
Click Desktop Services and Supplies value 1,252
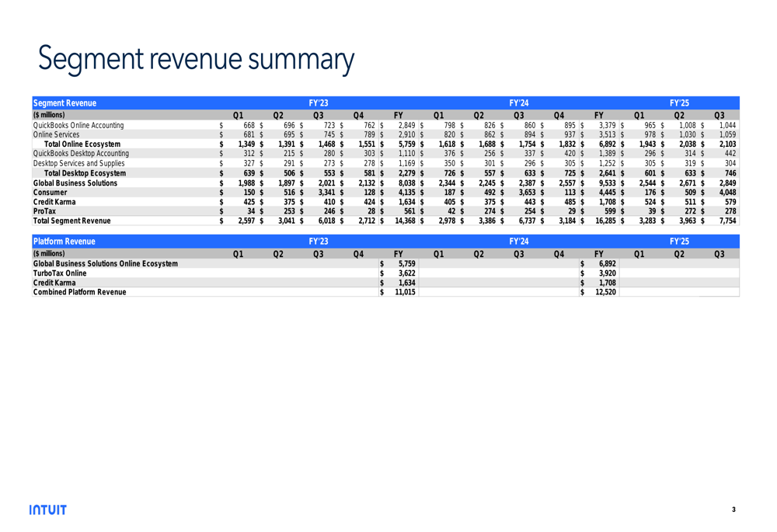[608, 163]
